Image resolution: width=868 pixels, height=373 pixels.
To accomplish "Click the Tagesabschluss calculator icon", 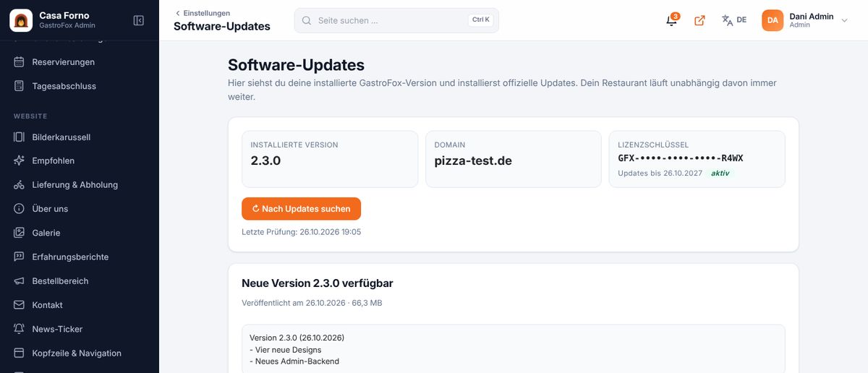I will (x=19, y=86).
